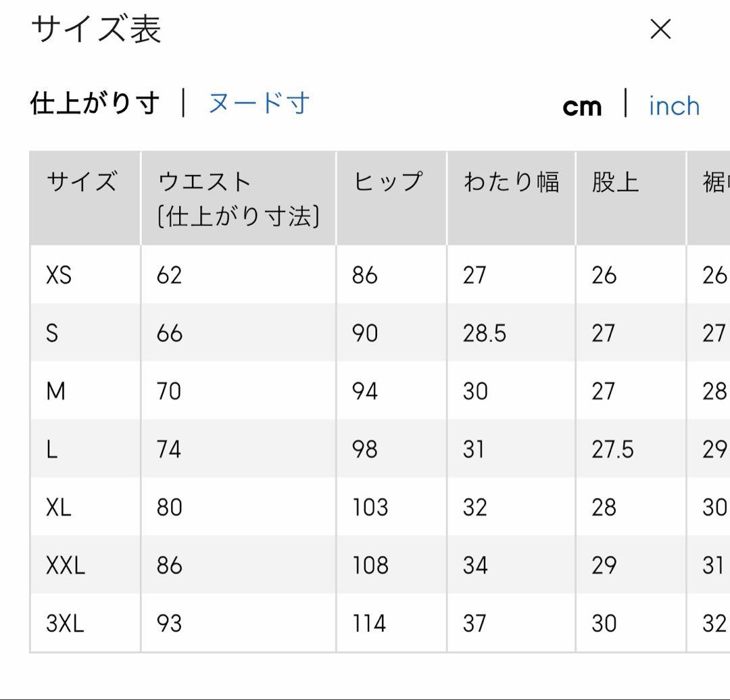Switch units to inch
This screenshot has height=700, width=730.
674,106
